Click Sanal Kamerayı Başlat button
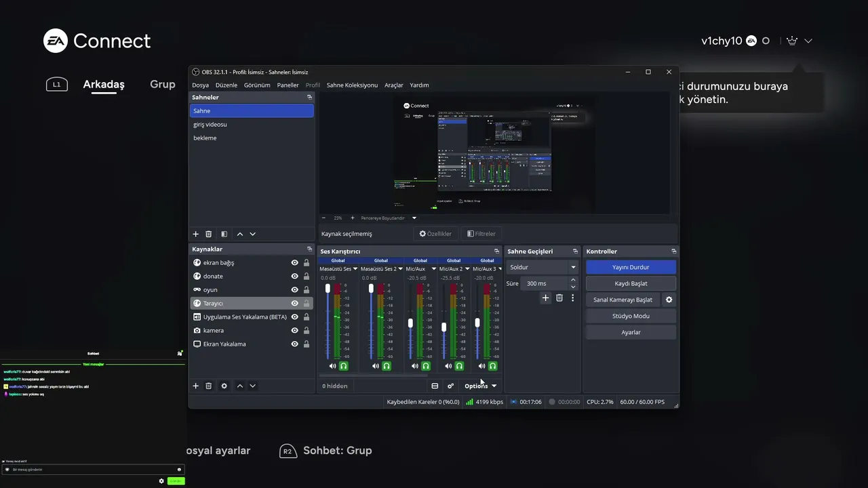Screen dimensions: 868x488 [623, 300]
